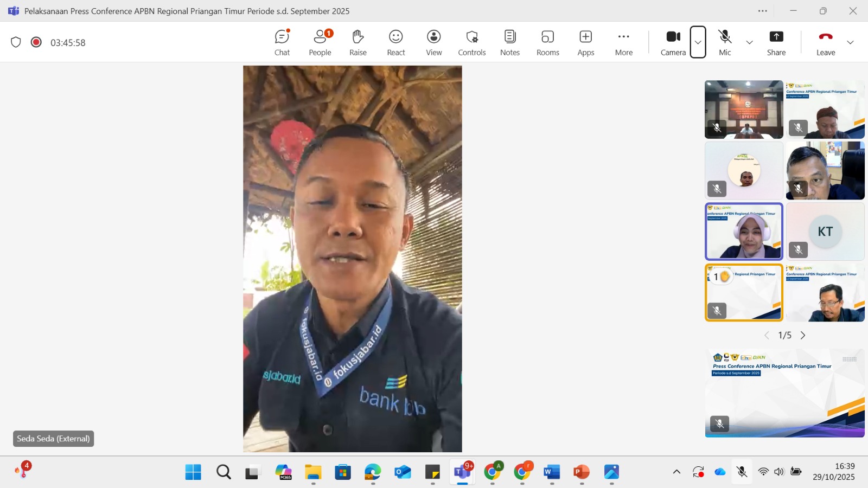
Task: Click the Share content button
Action: (776, 42)
